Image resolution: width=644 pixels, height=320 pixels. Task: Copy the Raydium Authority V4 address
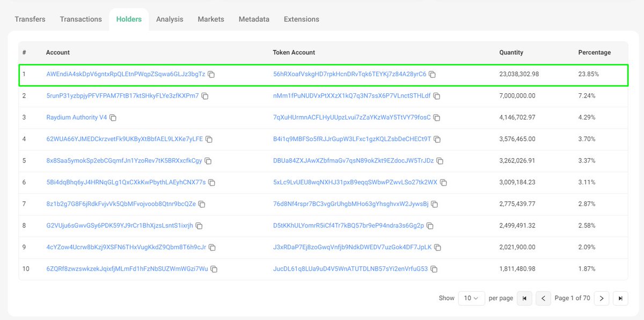point(113,117)
